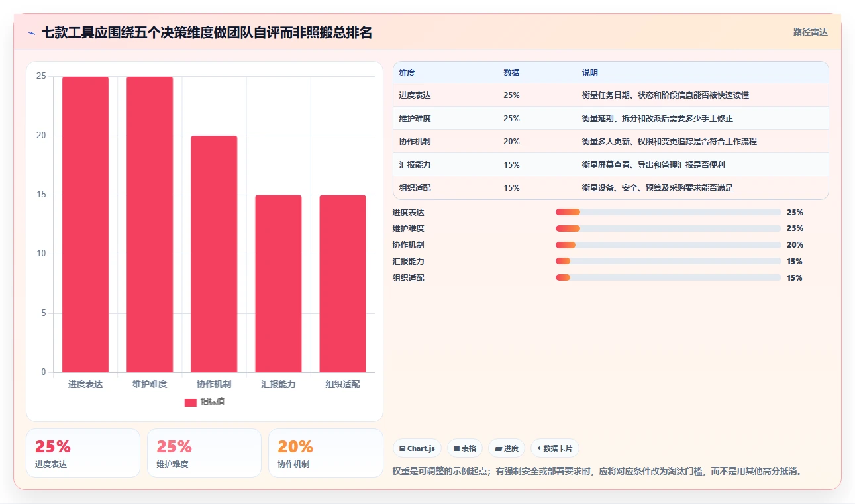Image resolution: width=855 pixels, height=504 pixels.
Task: Open the 20% 协作机制 data card
Action: coord(325,453)
